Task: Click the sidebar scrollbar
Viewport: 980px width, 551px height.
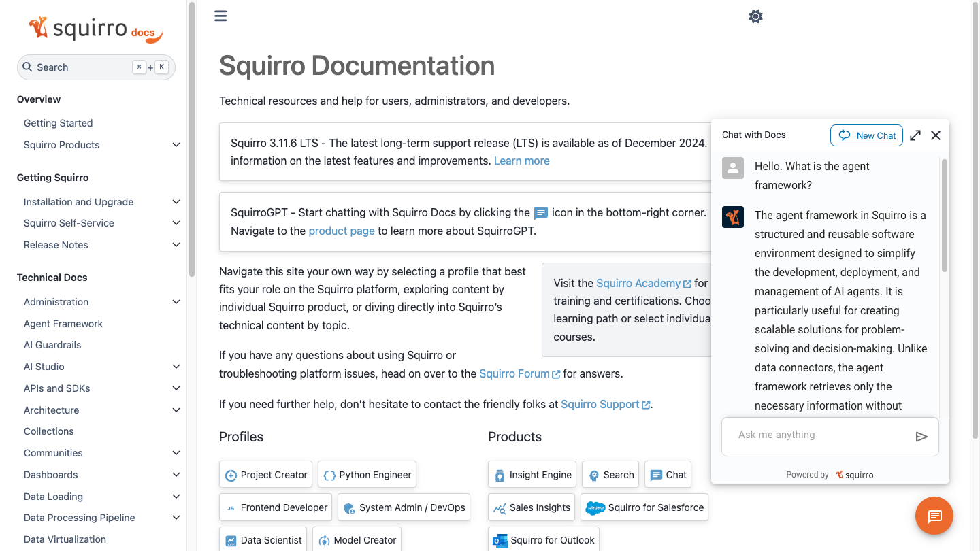Action: [192, 139]
